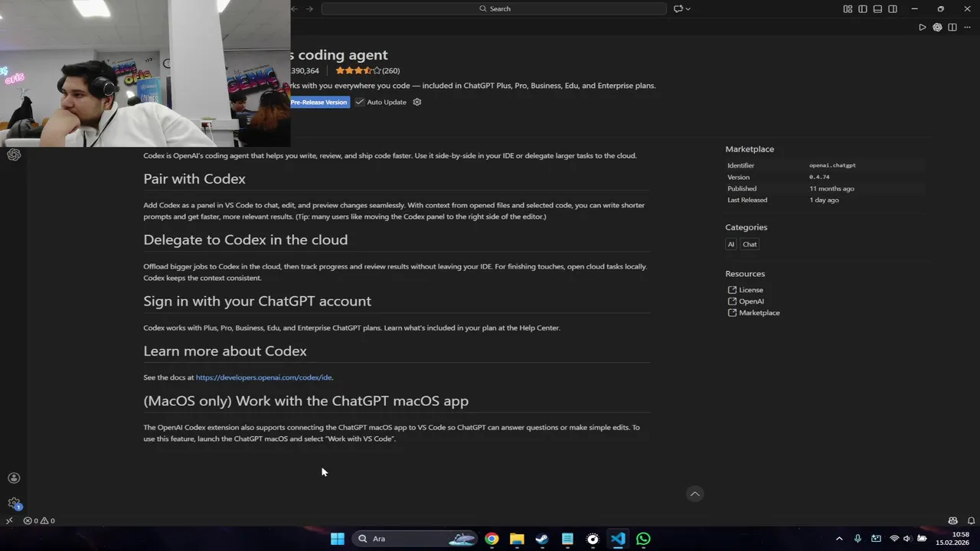
Task: Toggle bottom panel layout icon
Action: [877, 8]
